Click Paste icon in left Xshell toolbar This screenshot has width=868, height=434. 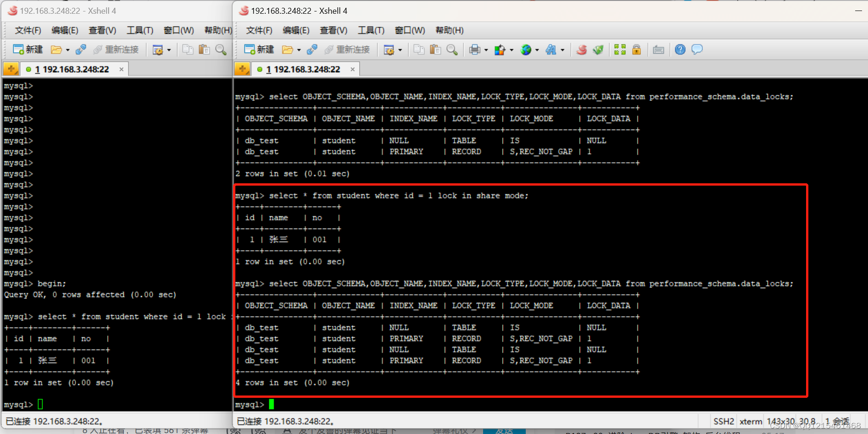click(204, 49)
